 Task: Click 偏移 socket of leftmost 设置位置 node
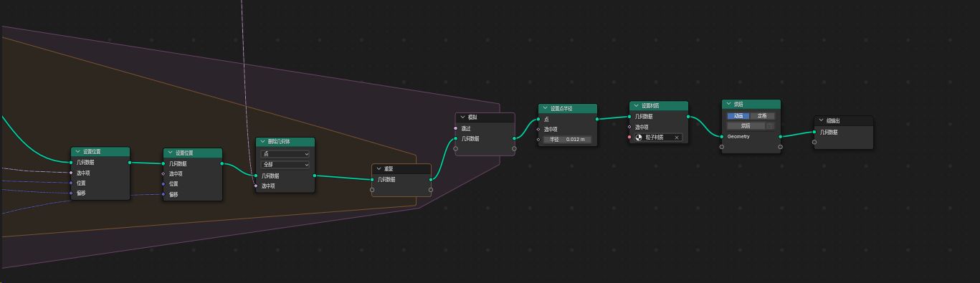coord(71,193)
